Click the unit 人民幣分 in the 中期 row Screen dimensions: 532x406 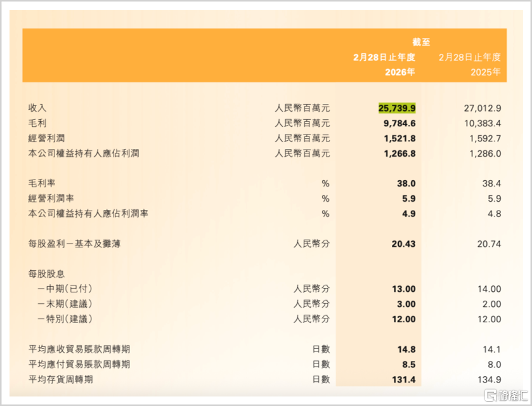click(311, 289)
